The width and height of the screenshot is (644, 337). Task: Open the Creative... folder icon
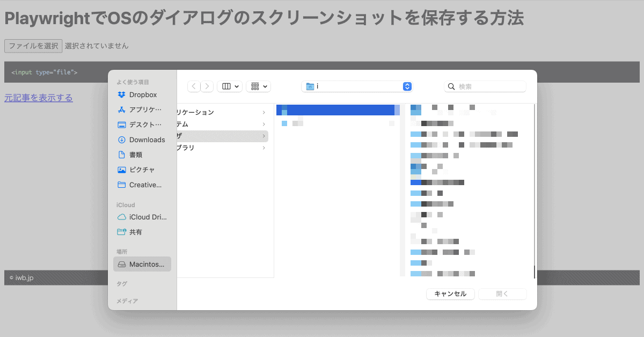[122, 185]
